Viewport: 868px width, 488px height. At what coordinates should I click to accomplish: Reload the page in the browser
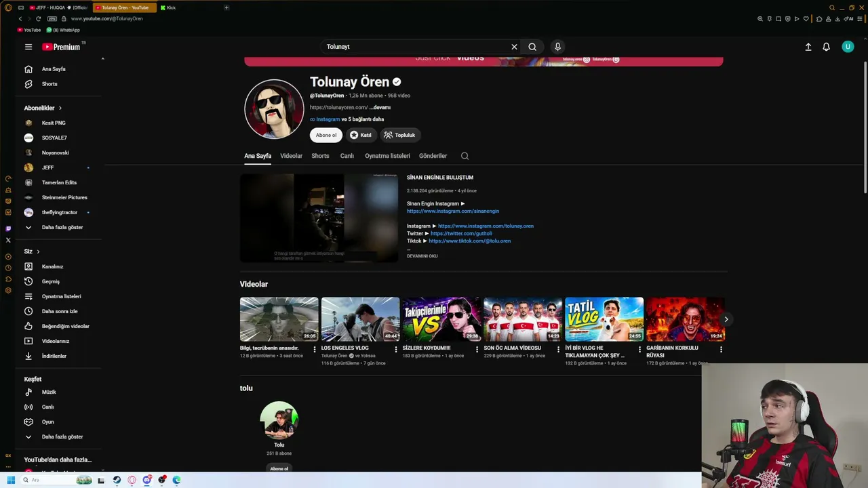[x=38, y=19]
